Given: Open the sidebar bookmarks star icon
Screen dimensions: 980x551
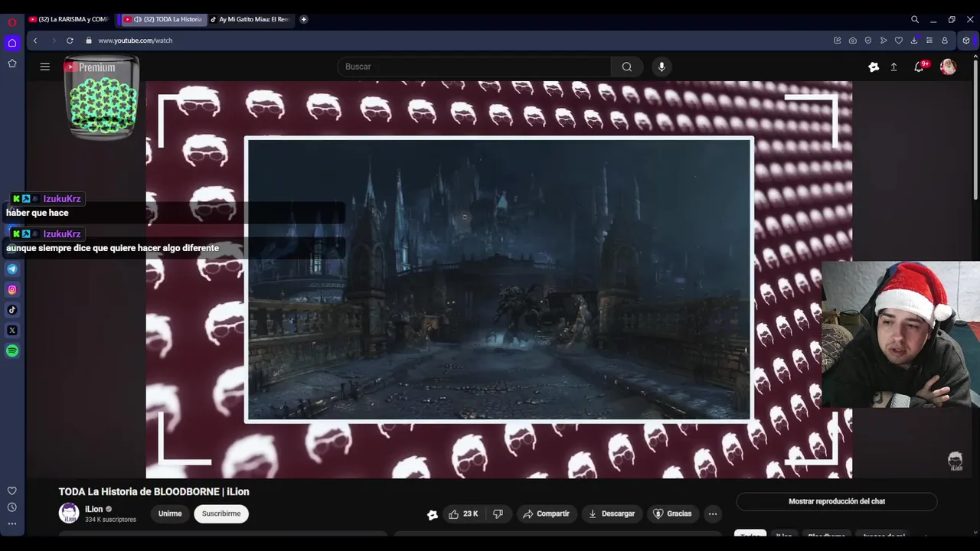Looking at the screenshot, I should (12, 64).
